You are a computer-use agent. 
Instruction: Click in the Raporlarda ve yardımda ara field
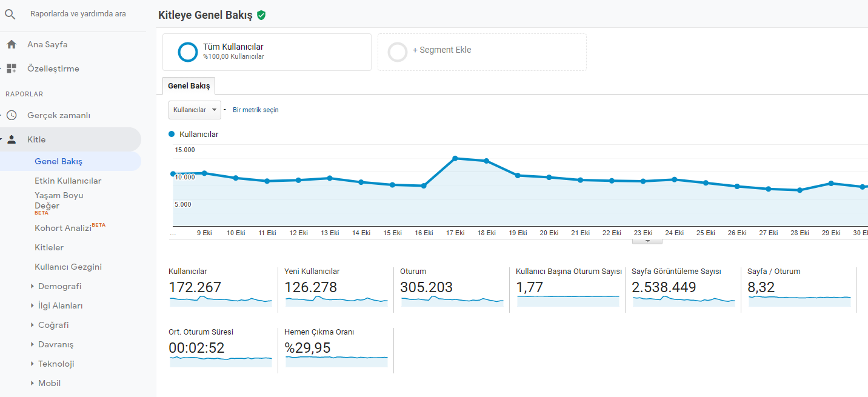coord(78,13)
